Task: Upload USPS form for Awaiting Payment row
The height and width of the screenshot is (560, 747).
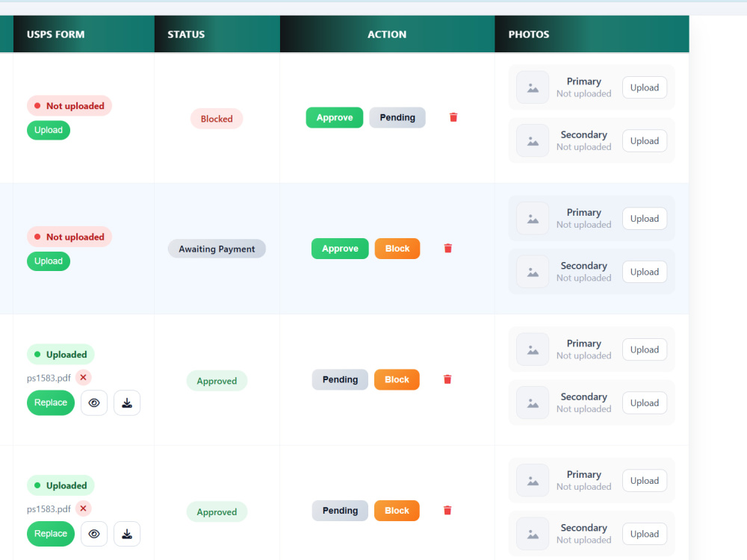Action: tap(48, 261)
